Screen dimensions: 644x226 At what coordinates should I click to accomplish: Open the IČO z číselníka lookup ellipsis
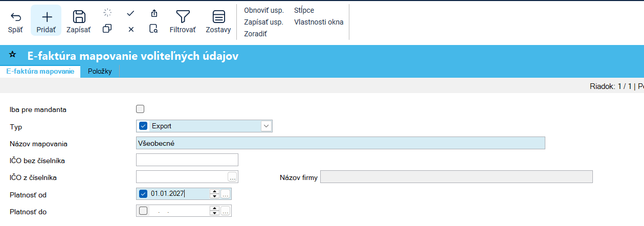tap(233, 177)
